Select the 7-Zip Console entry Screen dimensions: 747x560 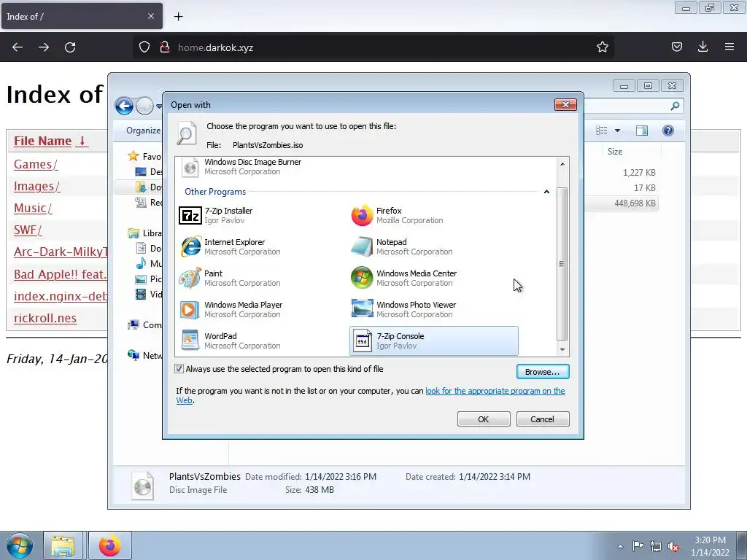[433, 341]
